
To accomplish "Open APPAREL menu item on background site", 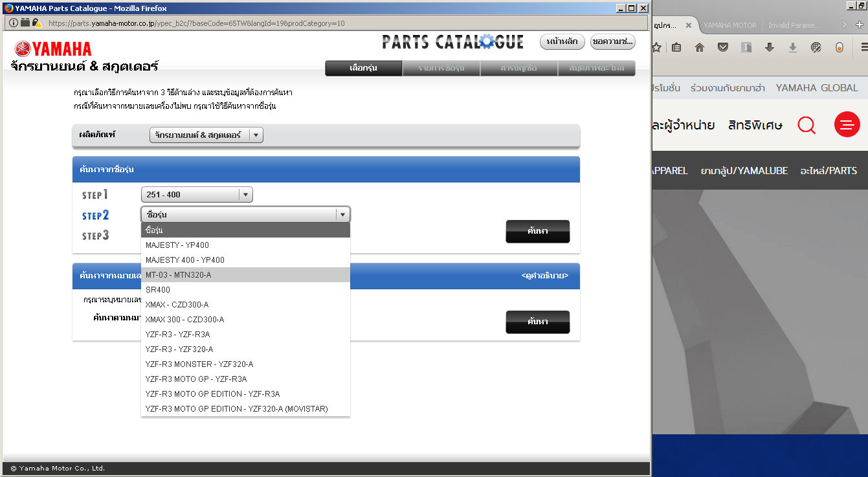I will click(670, 171).
